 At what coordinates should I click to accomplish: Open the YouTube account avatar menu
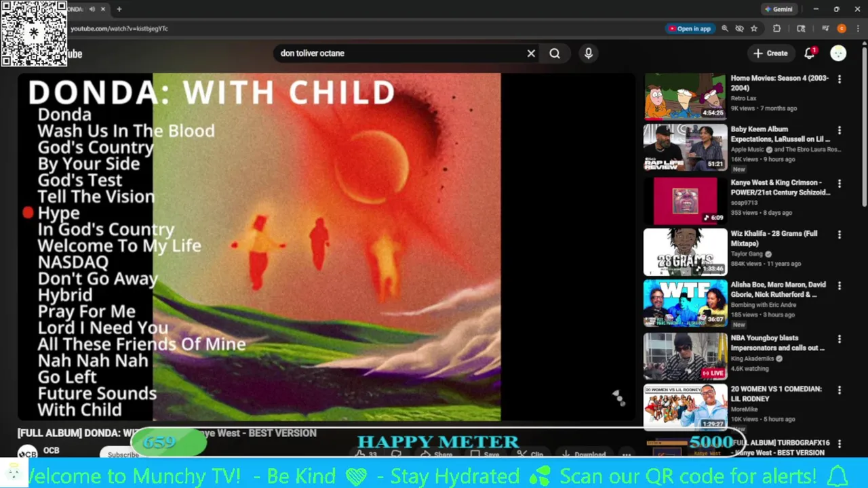839,54
